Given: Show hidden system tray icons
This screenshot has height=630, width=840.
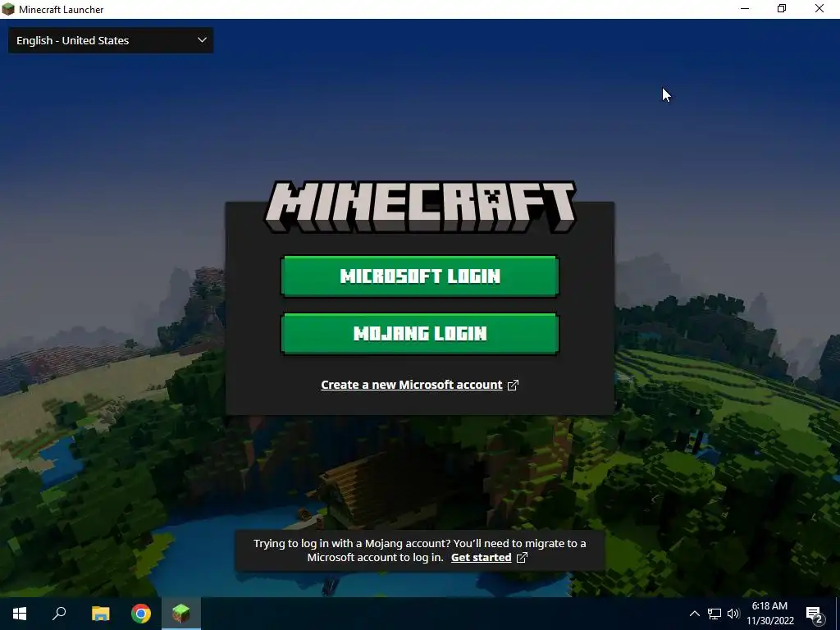Looking at the screenshot, I should click(x=694, y=614).
